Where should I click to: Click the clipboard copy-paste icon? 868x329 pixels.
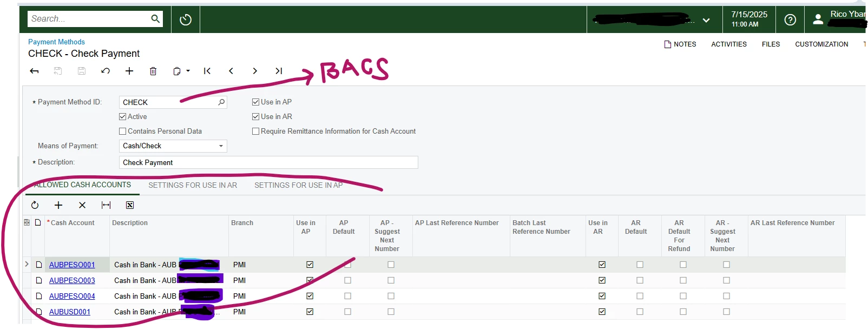click(x=177, y=71)
